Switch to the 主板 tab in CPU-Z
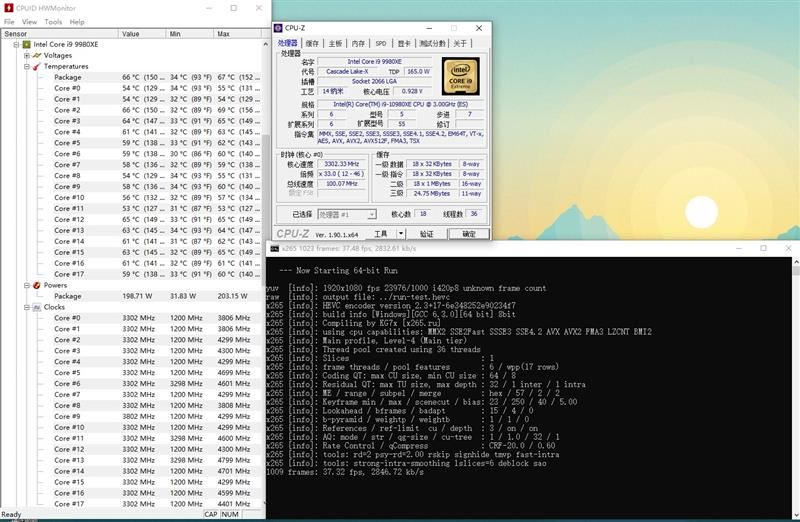 335,43
